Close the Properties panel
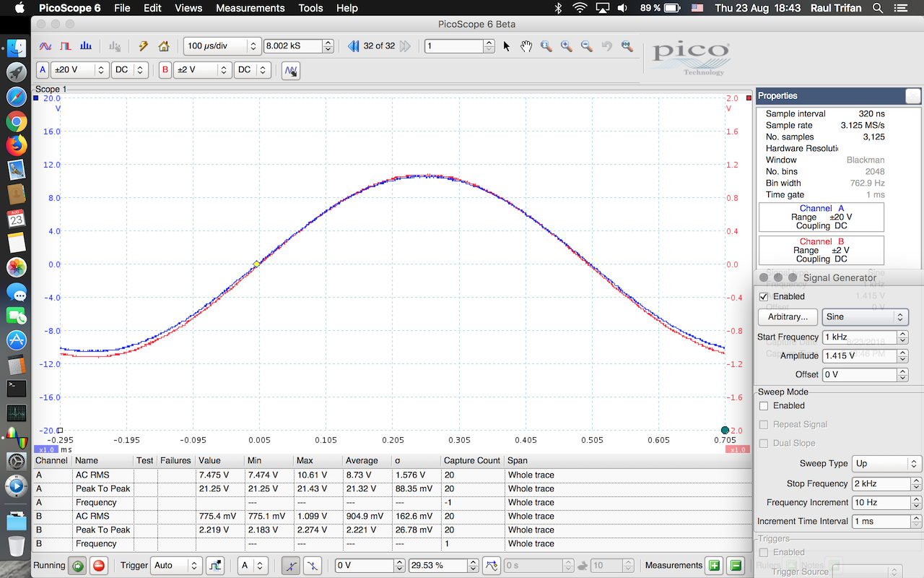This screenshot has width=924, height=578. [913, 96]
